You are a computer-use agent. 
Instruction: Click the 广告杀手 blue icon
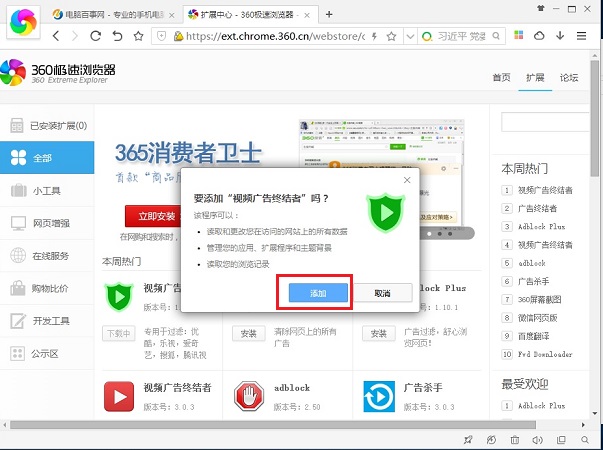[379, 396]
